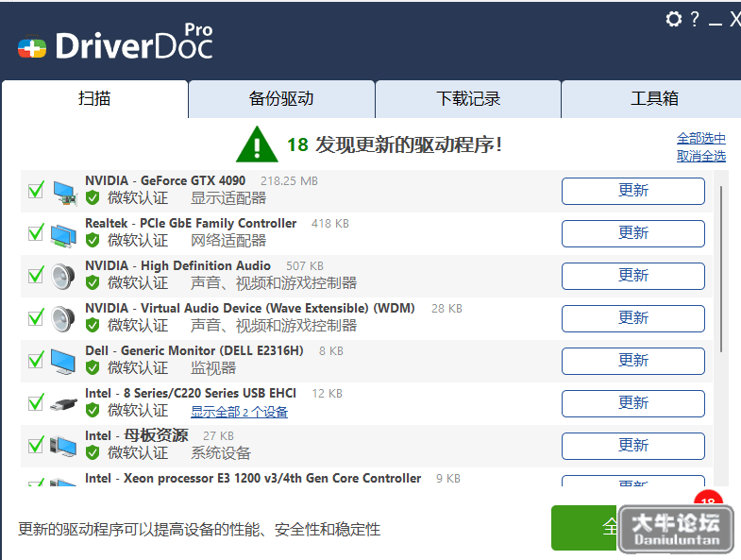Click the '监视器' category text
The width and height of the screenshot is (741, 560).
point(213,368)
